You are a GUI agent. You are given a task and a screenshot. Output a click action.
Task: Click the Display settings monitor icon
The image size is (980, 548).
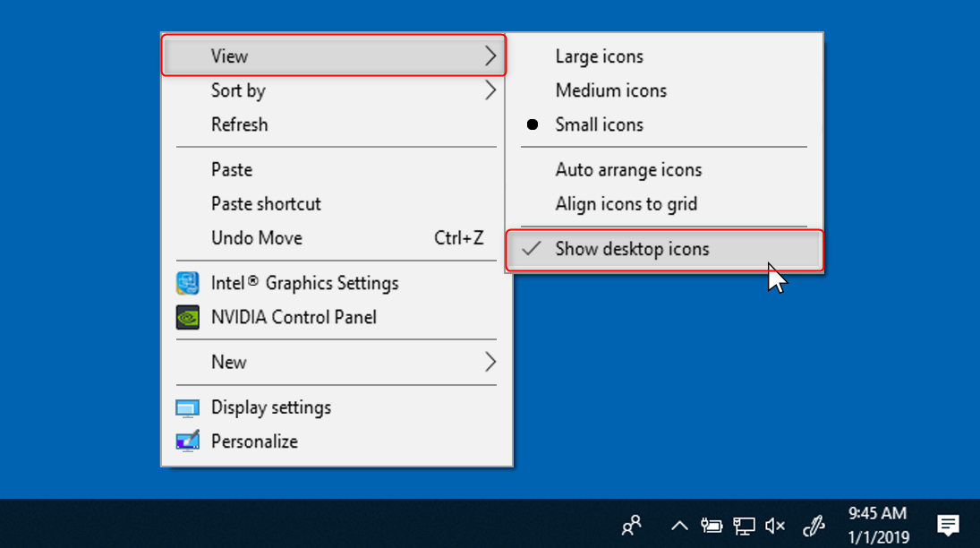(188, 408)
